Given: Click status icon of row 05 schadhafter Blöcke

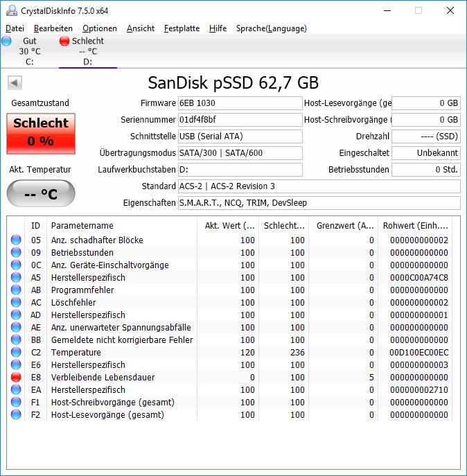Looking at the screenshot, I should pyautogui.click(x=16, y=240).
